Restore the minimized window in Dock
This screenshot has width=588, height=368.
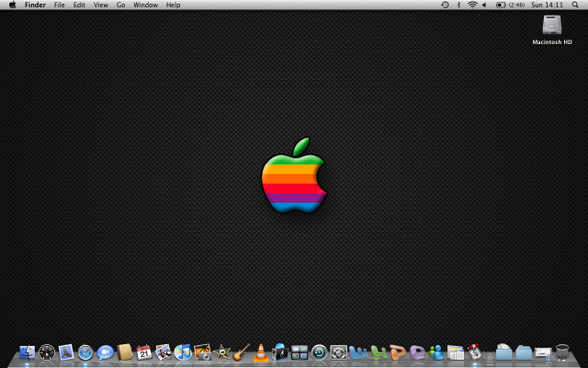coord(543,353)
